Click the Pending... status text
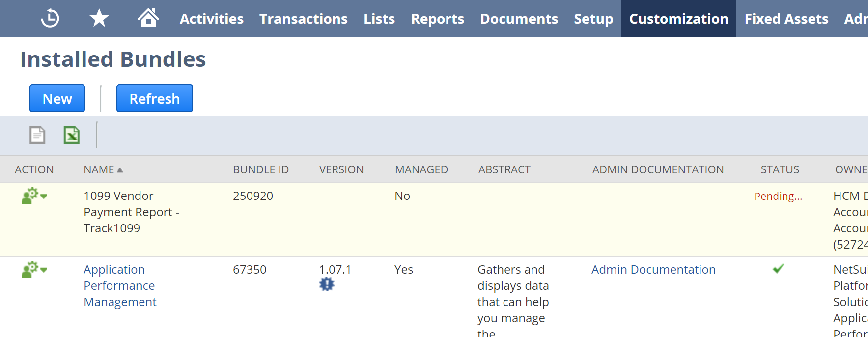 click(x=778, y=196)
